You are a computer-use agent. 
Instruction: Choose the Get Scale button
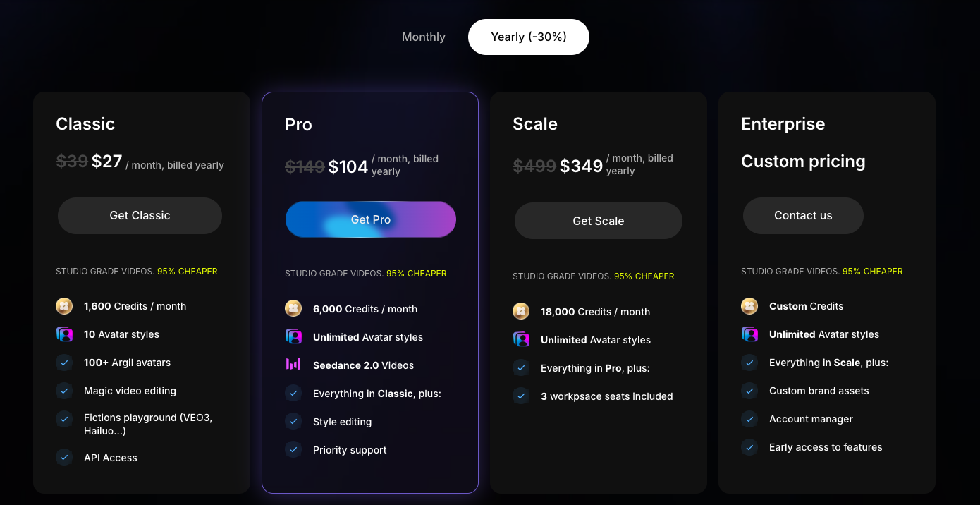tap(599, 221)
